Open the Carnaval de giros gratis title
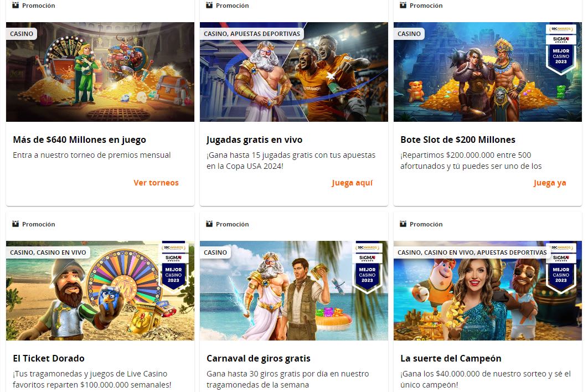The height and width of the screenshot is (392, 588). tap(259, 358)
